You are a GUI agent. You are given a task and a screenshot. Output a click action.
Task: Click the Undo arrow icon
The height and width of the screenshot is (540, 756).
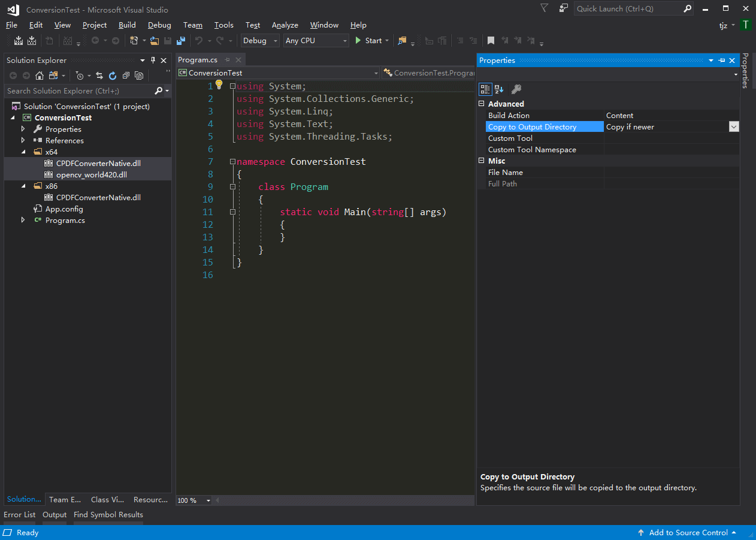click(x=199, y=41)
